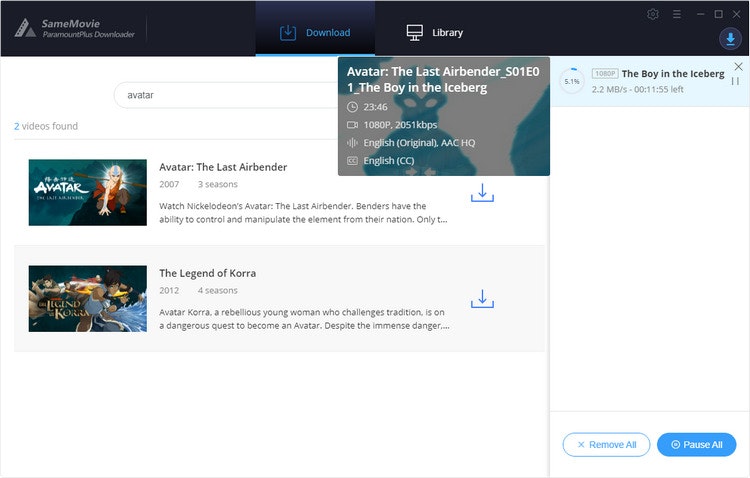Minimize the SameMovie window
Image resolution: width=750 pixels, height=478 pixels.
click(701, 14)
